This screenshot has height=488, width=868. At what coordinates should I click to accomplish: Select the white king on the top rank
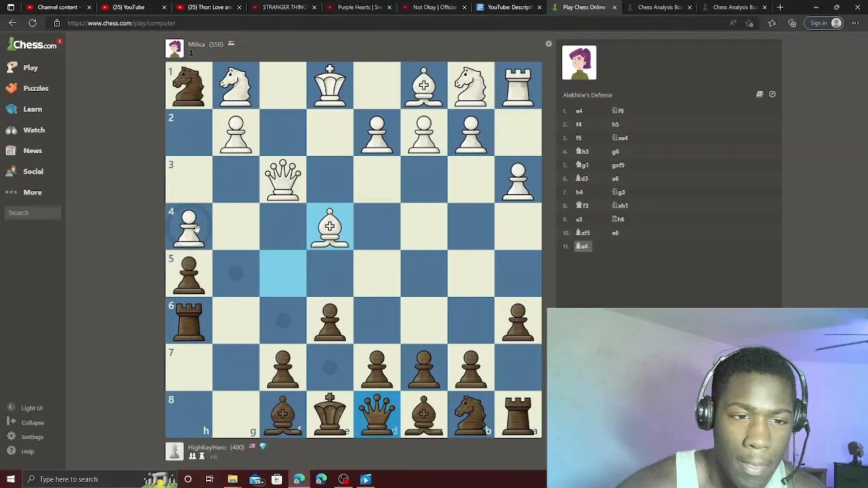pyautogui.click(x=330, y=85)
